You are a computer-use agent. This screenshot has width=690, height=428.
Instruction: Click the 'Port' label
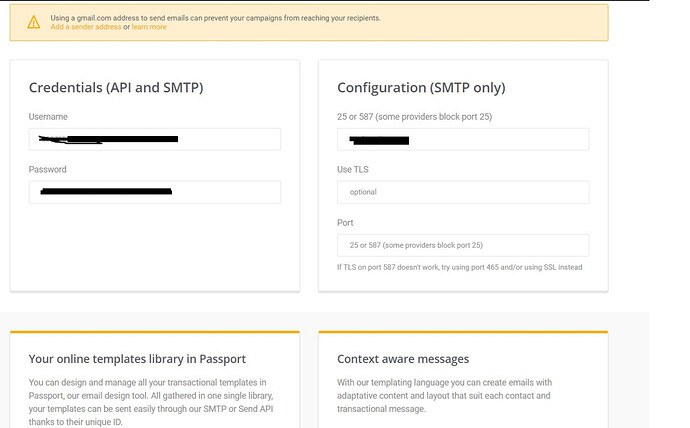(345, 223)
